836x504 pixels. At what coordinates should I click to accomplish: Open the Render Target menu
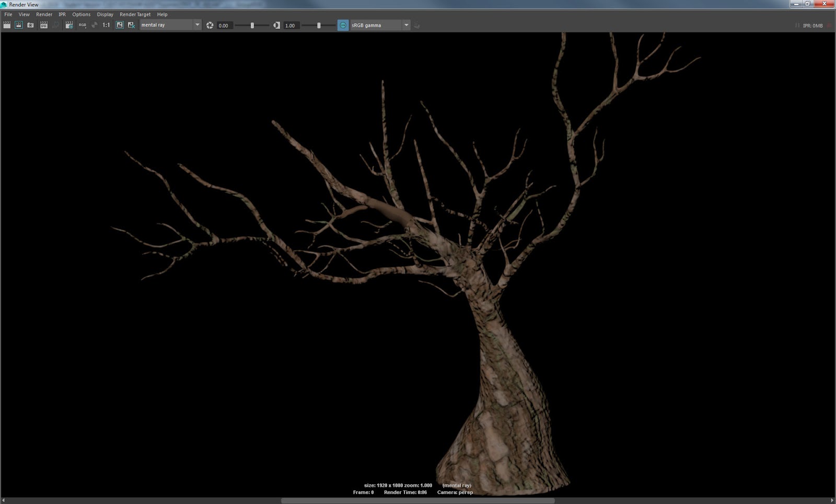(134, 14)
